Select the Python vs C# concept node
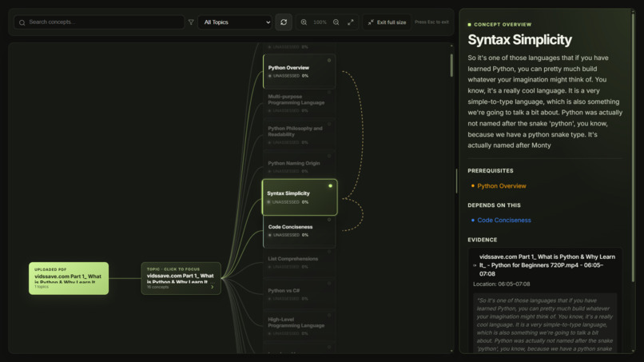This screenshot has height=362, width=644. [x=300, y=294]
